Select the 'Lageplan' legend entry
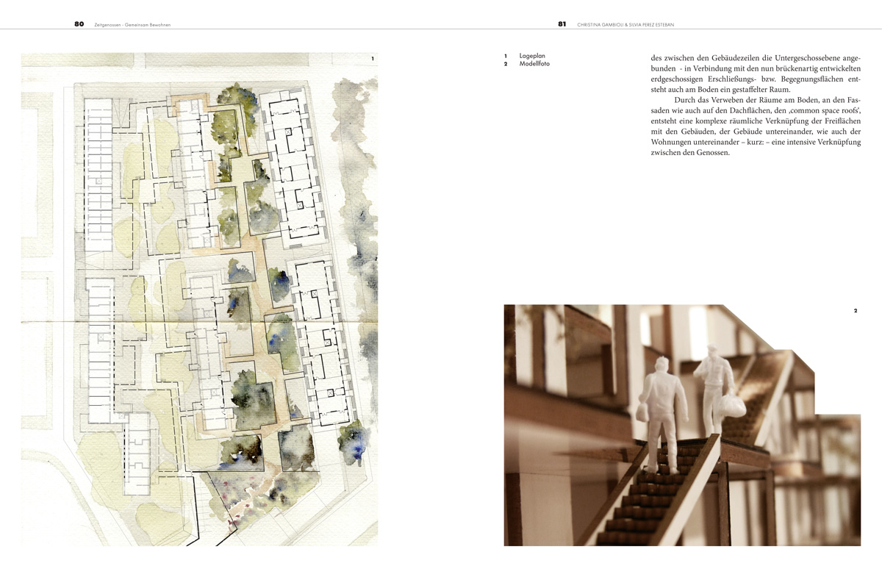Image resolution: width=882 pixels, height=588 pixels. tap(532, 56)
